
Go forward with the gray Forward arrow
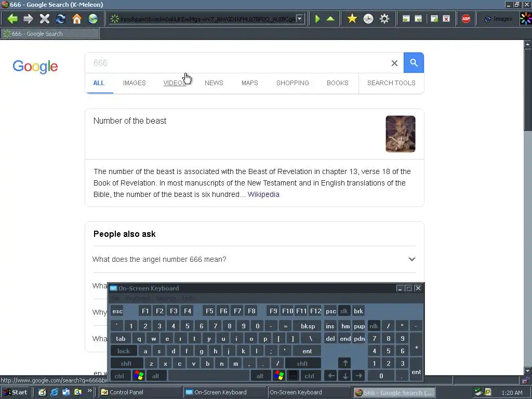[x=28, y=19]
